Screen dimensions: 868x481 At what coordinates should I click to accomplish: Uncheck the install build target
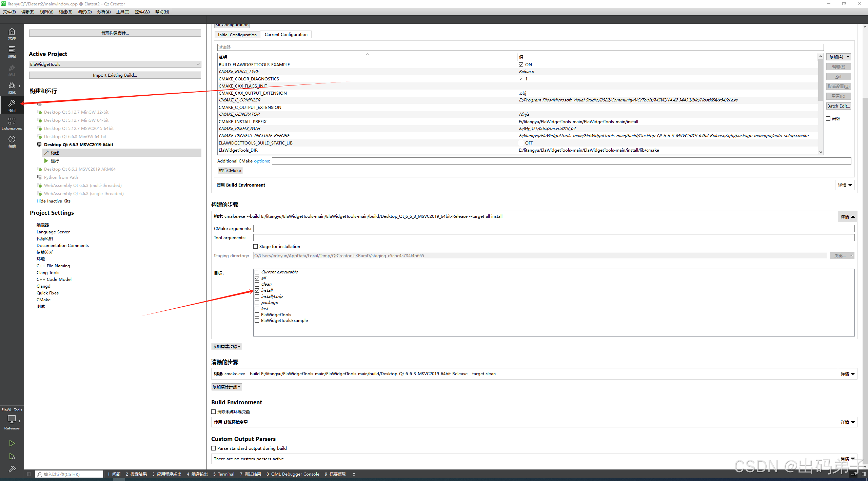tap(257, 290)
